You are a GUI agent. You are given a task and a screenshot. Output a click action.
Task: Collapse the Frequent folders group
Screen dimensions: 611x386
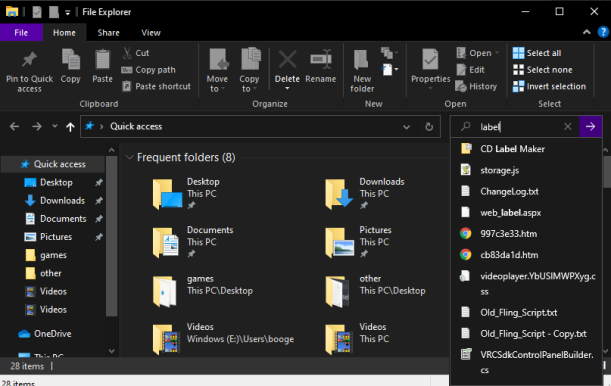click(129, 157)
